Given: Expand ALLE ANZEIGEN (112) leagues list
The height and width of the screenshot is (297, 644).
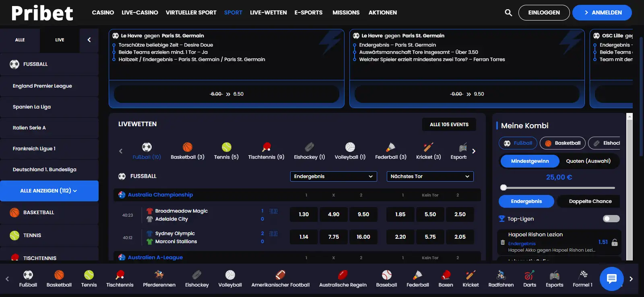Looking at the screenshot, I should (49, 191).
